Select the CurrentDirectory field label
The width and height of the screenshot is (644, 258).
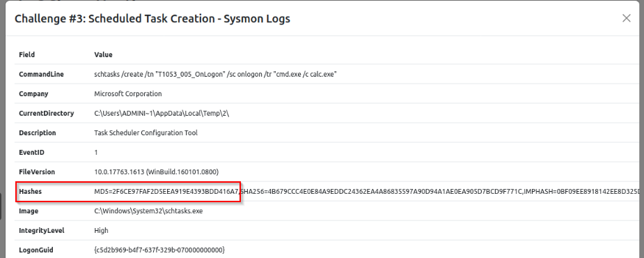47,113
